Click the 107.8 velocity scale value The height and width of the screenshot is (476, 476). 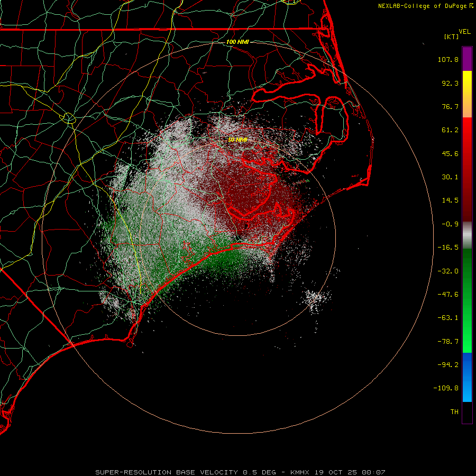point(448,59)
